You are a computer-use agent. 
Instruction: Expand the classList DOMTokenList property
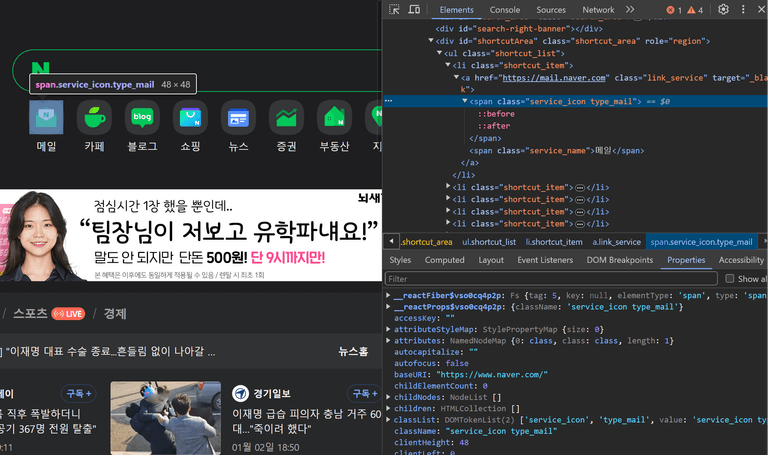pyautogui.click(x=388, y=419)
